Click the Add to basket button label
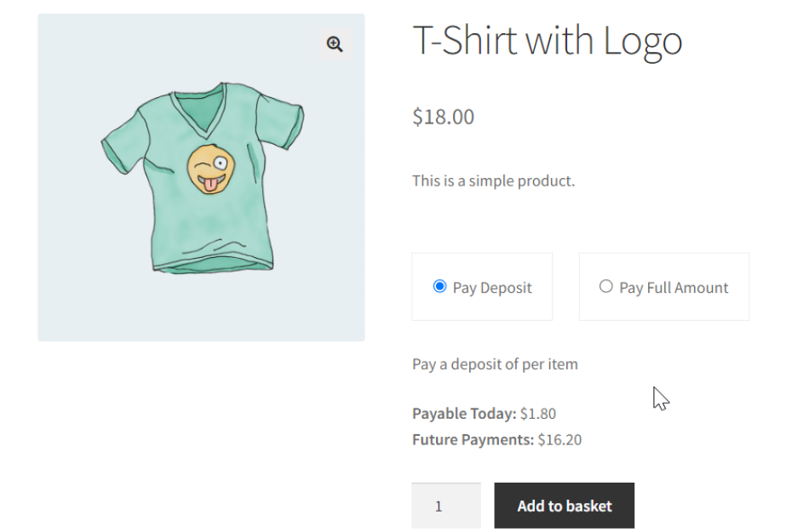Screen dimensions: 809x532 click(564, 505)
